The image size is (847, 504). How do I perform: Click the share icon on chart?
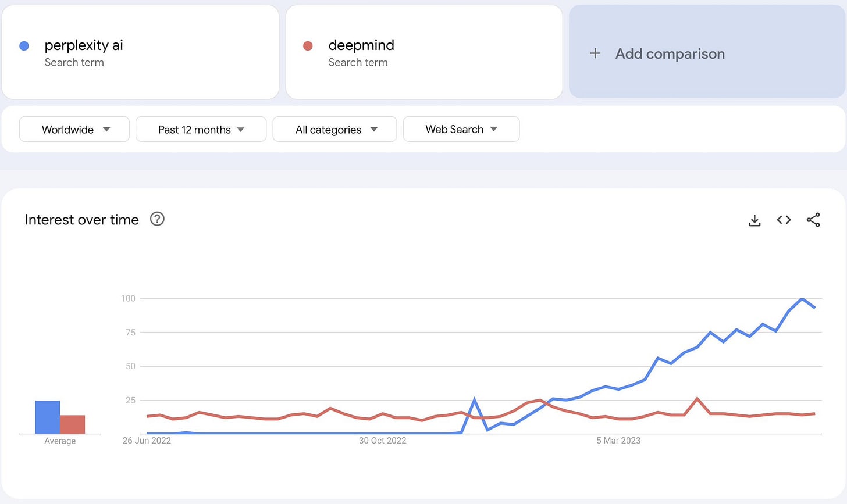tap(813, 220)
